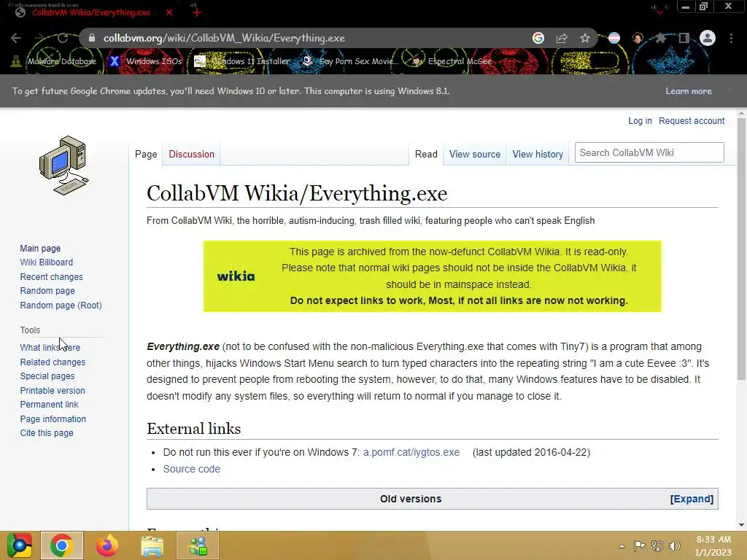Open Espectral McGee bookmark

[452, 61]
